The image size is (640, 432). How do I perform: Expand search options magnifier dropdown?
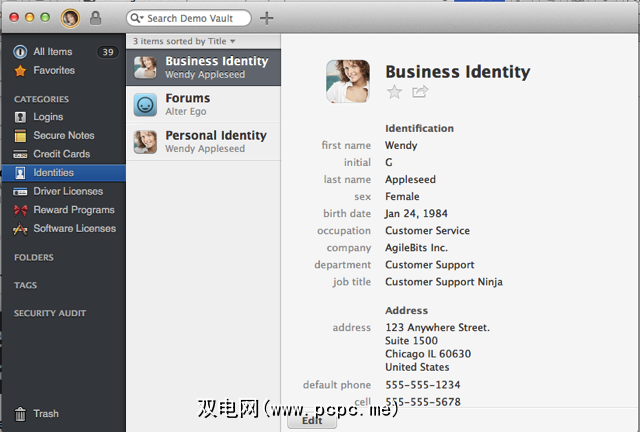point(137,18)
